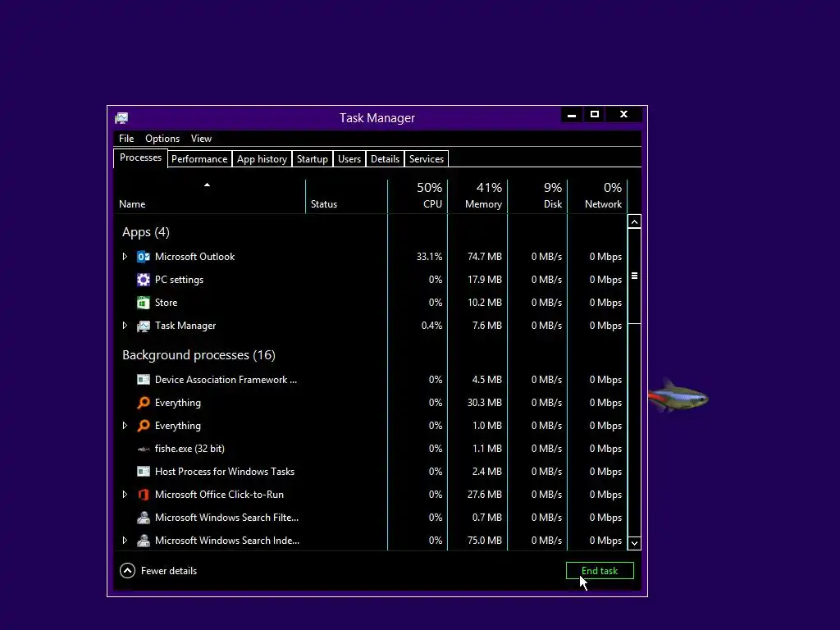Screen dimensions: 840x630
Task: Click the fishe.exe fish icon
Action: click(x=143, y=449)
